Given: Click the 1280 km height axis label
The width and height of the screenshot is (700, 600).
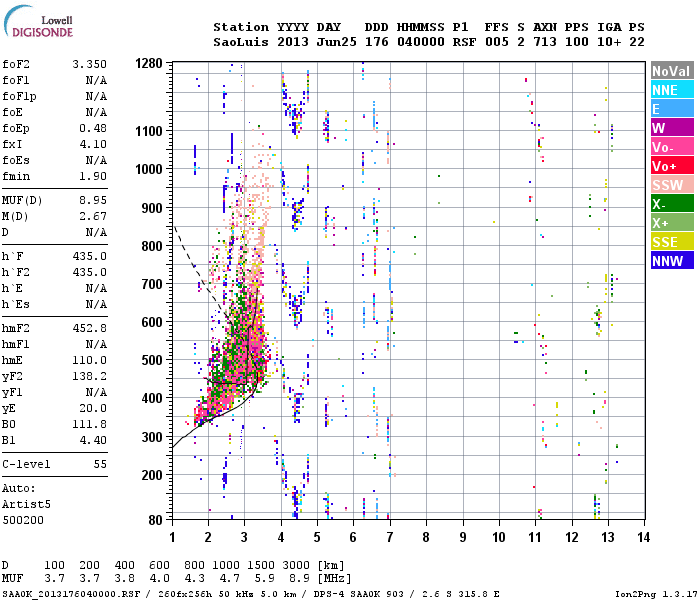Looking at the screenshot, I should [149, 63].
